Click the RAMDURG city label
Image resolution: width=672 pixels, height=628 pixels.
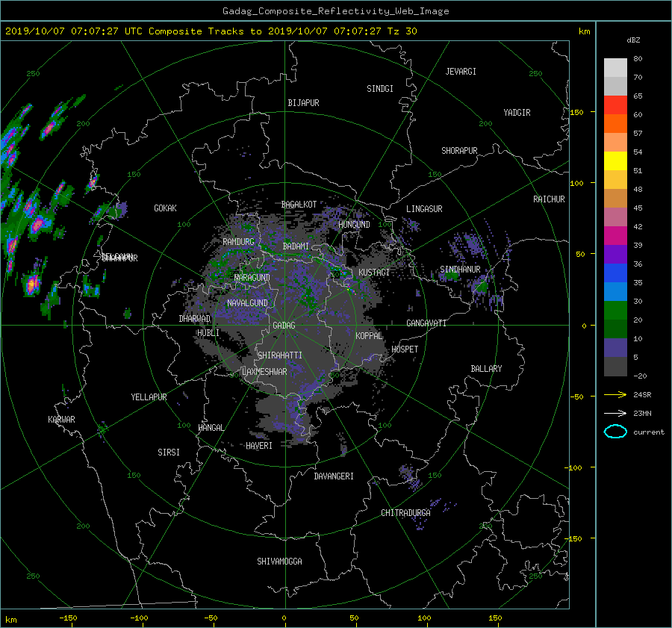pos(238,242)
